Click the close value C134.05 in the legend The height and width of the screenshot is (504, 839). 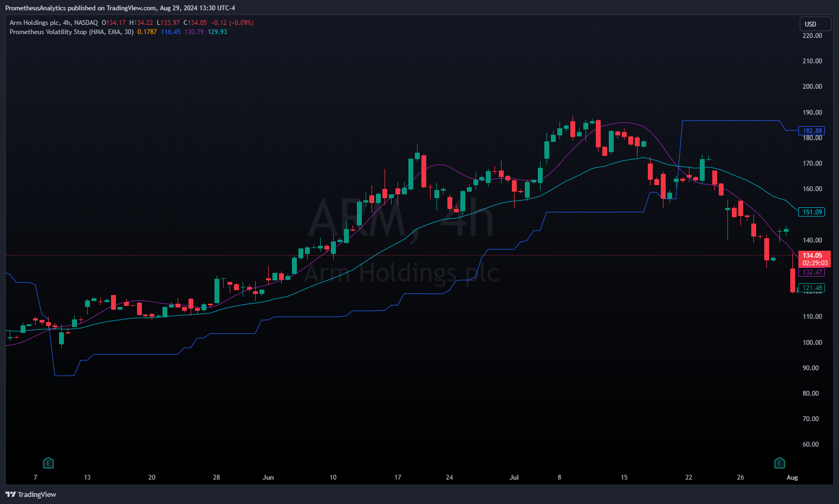195,23
